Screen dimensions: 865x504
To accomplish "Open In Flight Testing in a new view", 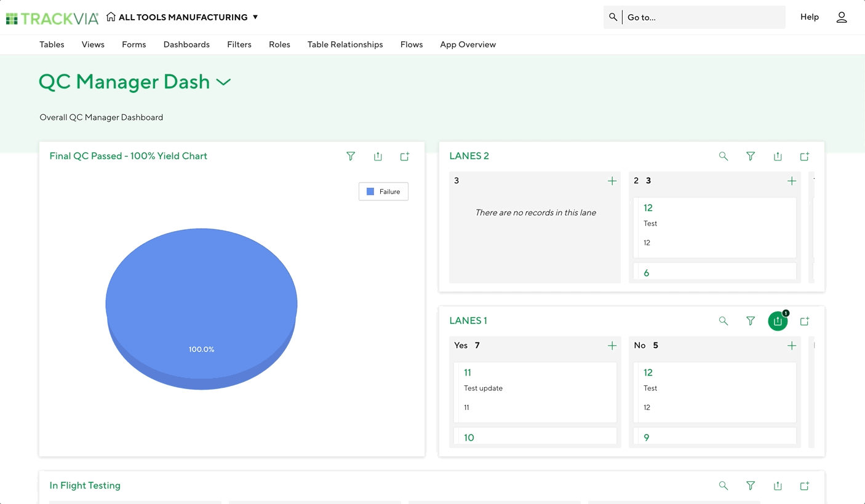I will click(805, 486).
